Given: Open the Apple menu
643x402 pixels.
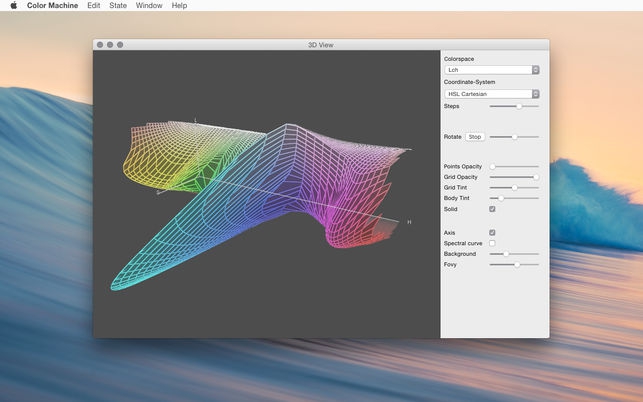Looking at the screenshot, I should [x=13, y=6].
